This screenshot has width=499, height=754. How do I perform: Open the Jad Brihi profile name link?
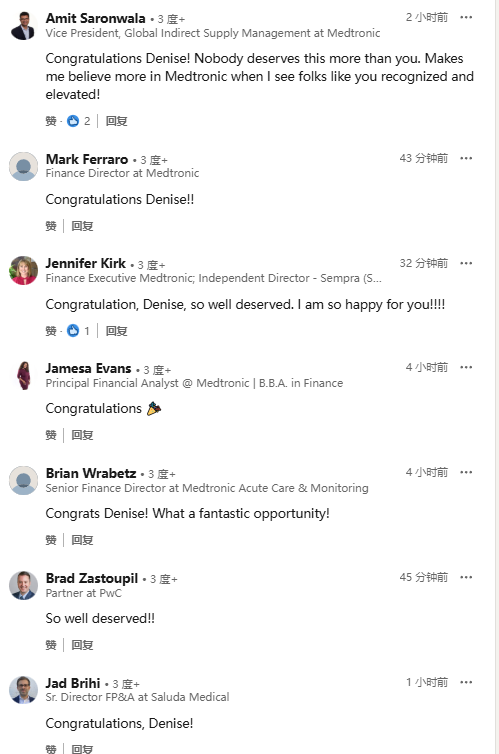[73, 683]
